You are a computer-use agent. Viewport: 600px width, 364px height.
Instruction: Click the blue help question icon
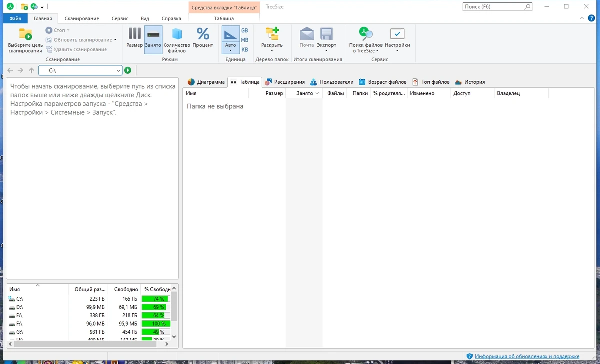pyautogui.click(x=591, y=18)
